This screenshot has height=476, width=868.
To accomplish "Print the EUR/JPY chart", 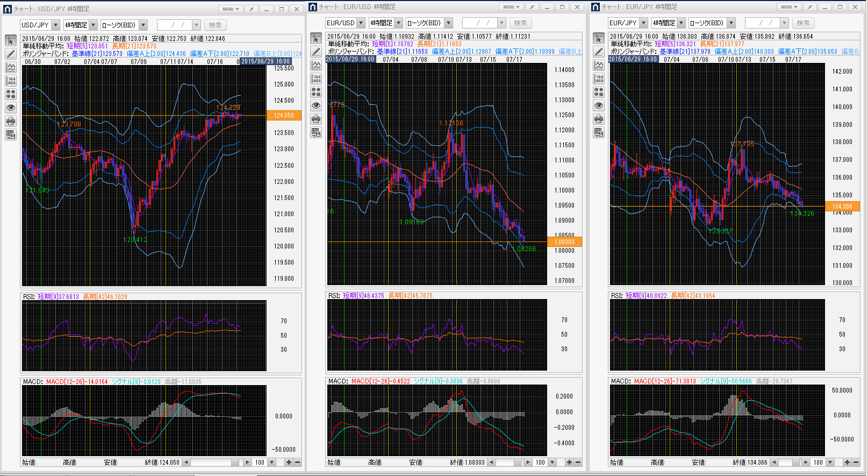I will pos(599,119).
